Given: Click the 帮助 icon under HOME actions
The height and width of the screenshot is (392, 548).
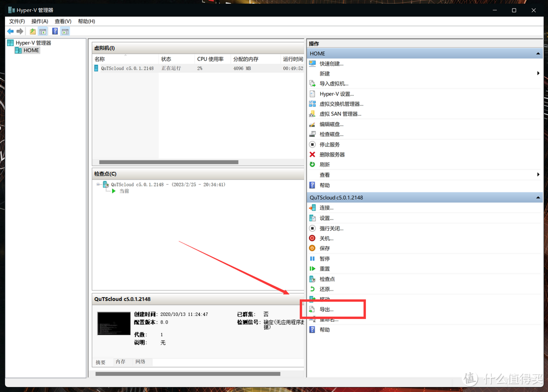Looking at the screenshot, I should click(x=313, y=185).
